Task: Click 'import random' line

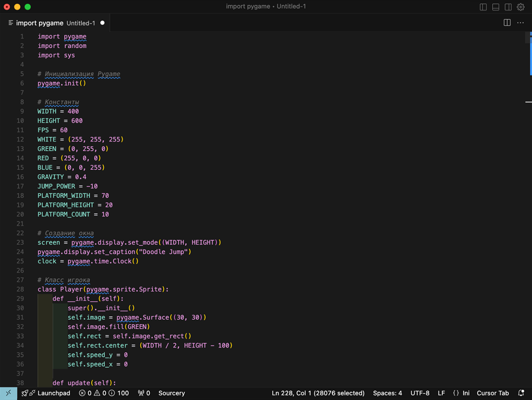Action: point(62,46)
